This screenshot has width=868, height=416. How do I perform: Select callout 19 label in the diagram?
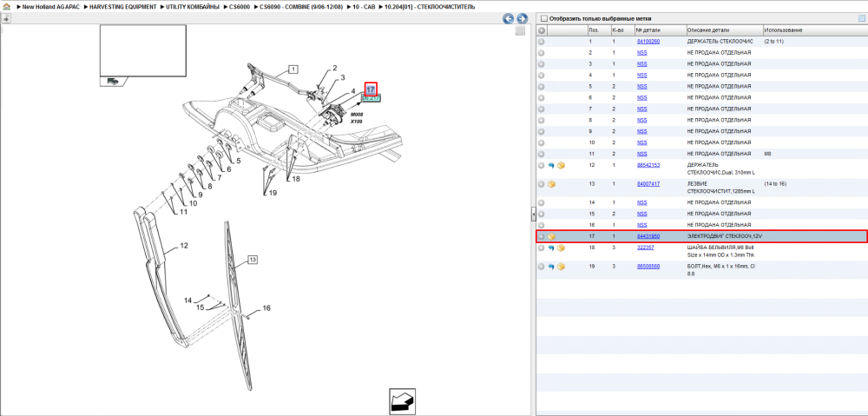point(271,193)
